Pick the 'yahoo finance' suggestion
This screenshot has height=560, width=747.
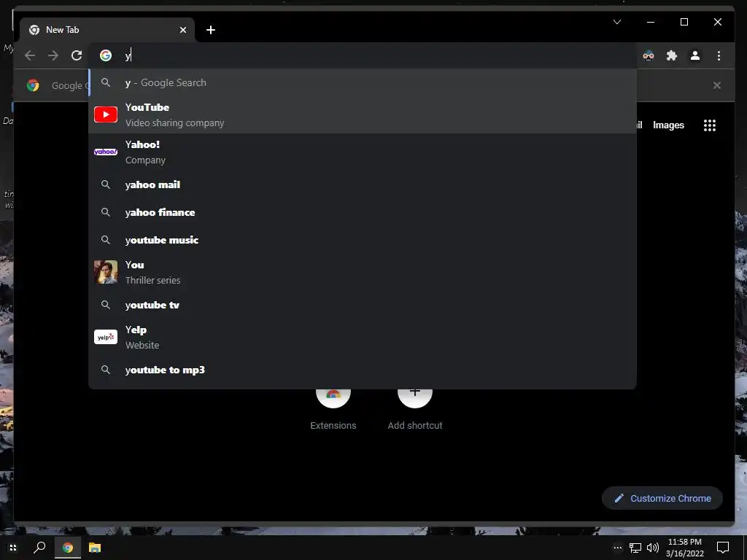coord(363,212)
